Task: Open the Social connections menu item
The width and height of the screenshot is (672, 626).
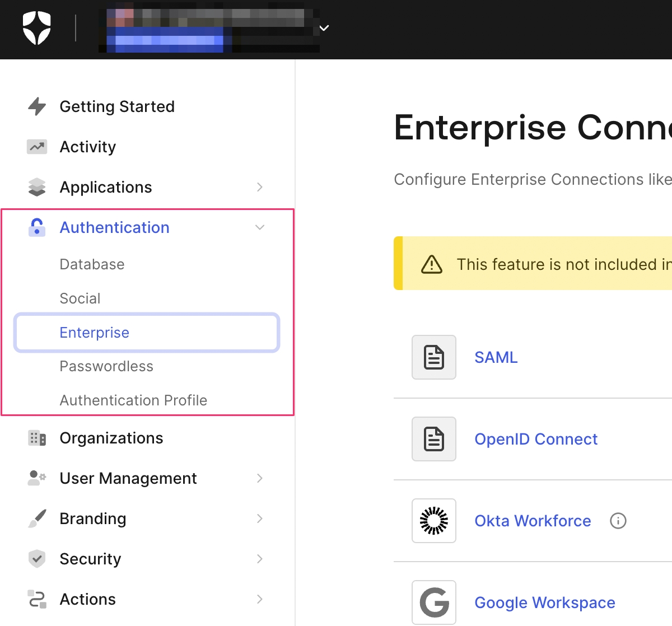Action: click(x=80, y=298)
